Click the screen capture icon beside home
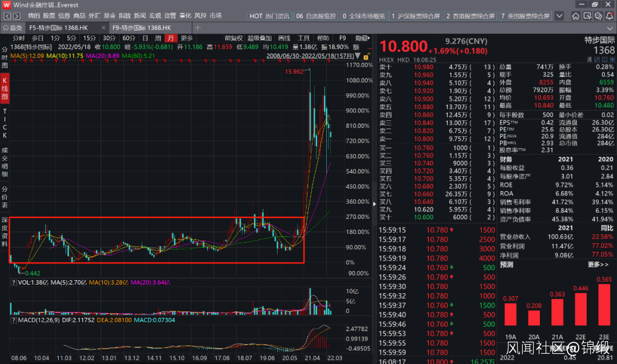617x364 pixels. [587, 16]
